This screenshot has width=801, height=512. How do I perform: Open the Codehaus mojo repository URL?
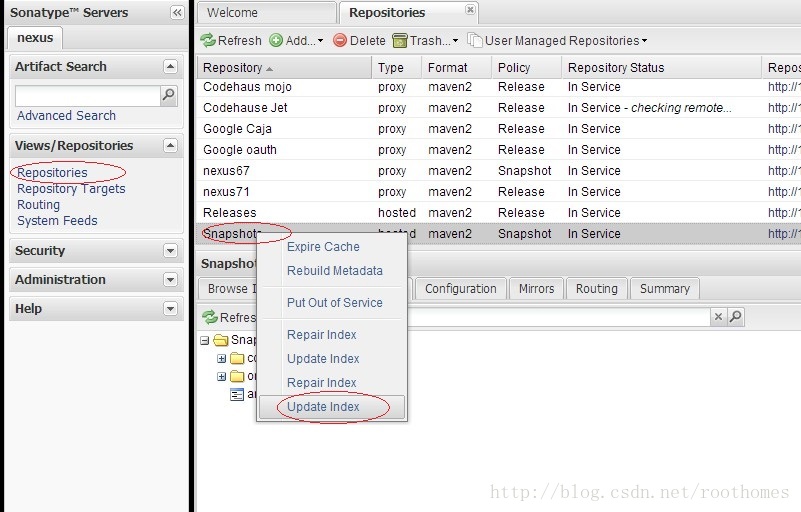coord(784,87)
